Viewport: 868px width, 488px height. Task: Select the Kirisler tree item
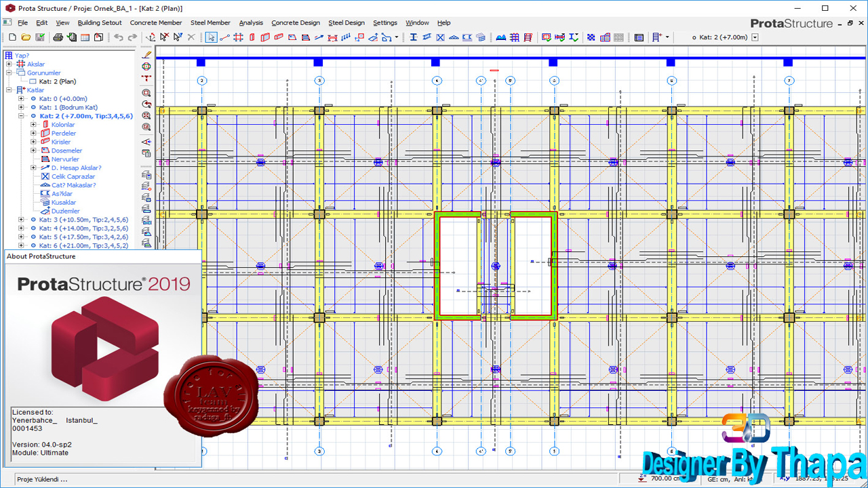[61, 142]
